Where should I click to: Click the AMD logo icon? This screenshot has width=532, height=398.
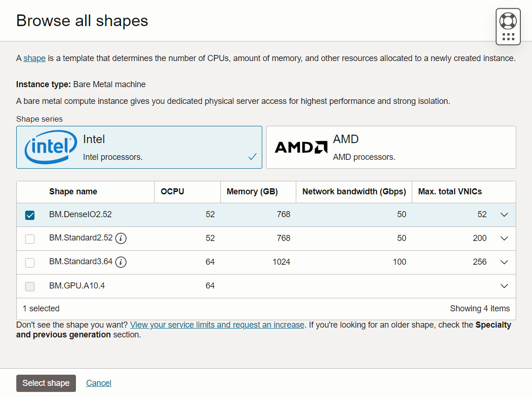[x=301, y=147]
